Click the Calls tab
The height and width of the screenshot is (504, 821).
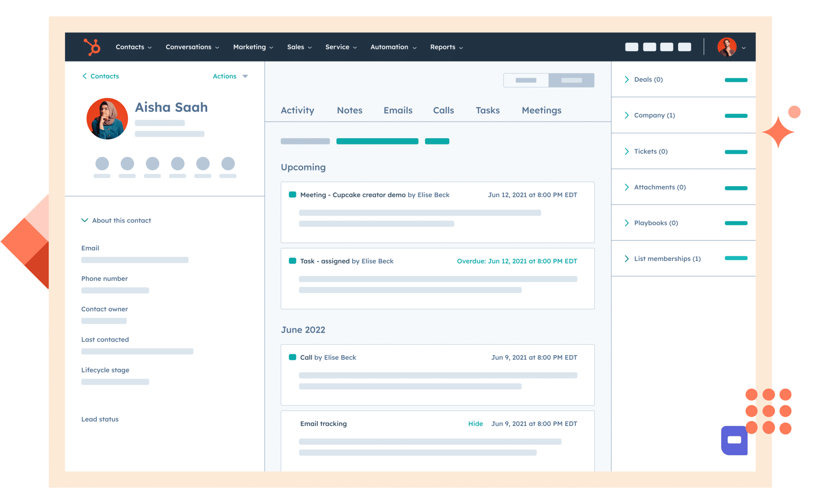click(443, 110)
